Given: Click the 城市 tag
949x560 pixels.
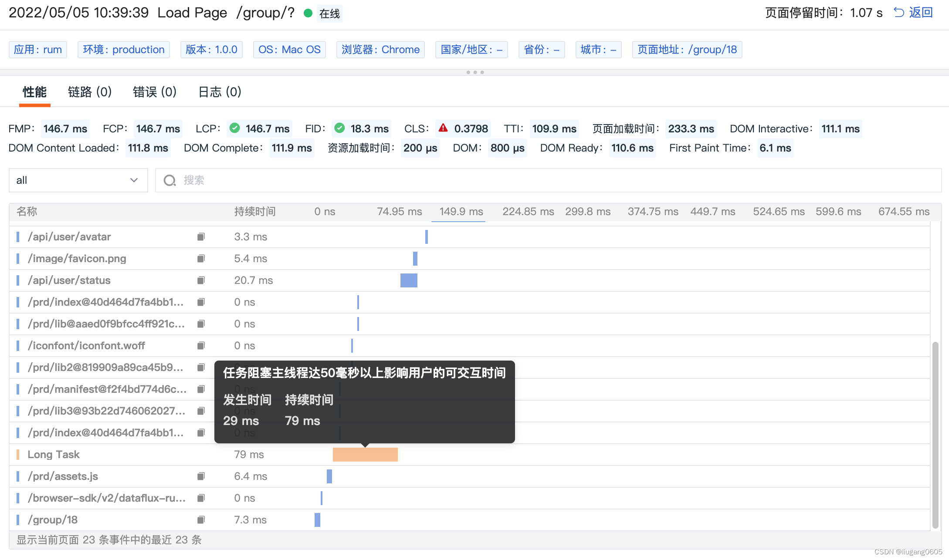Looking at the screenshot, I should click(598, 50).
